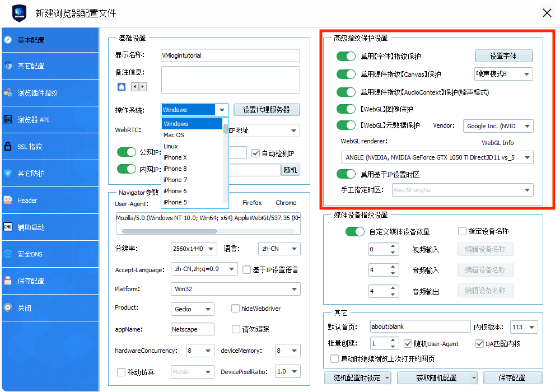The height and width of the screenshot is (392, 560).
Task: Click the home icon under 备注信息
Action: [122, 87]
